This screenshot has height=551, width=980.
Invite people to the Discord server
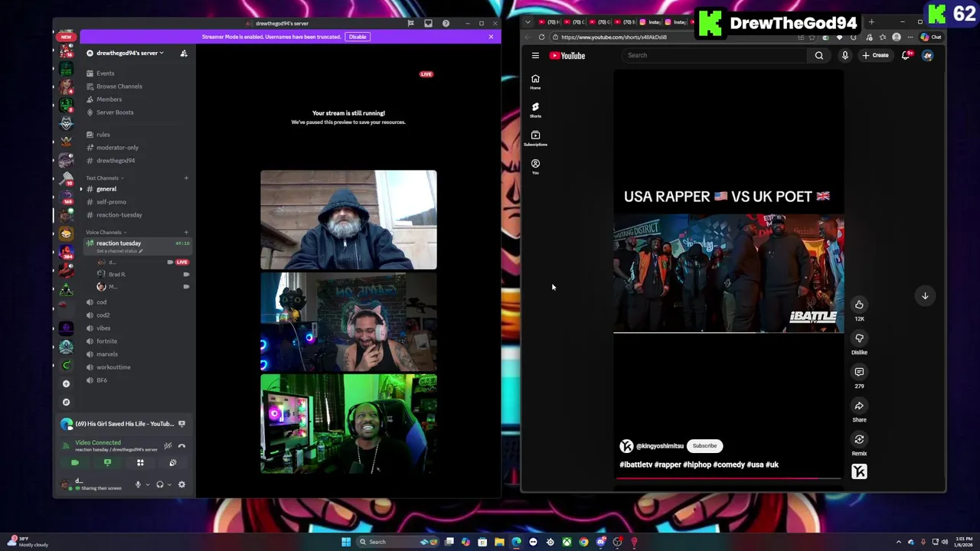pos(184,53)
